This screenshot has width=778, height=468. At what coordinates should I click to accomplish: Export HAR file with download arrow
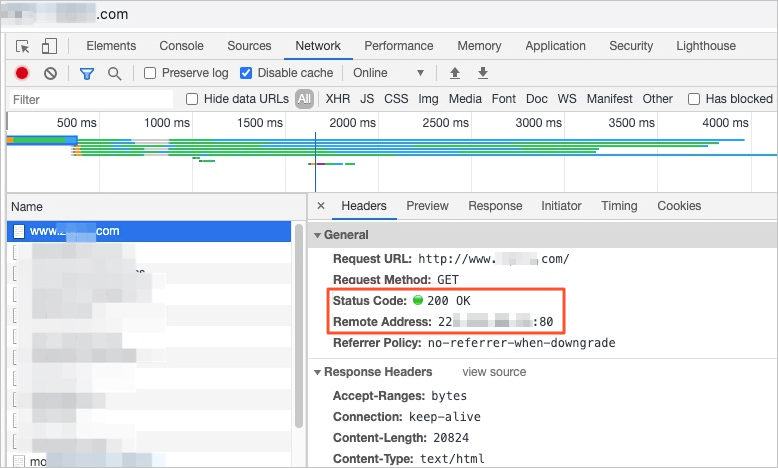pyautogui.click(x=483, y=73)
